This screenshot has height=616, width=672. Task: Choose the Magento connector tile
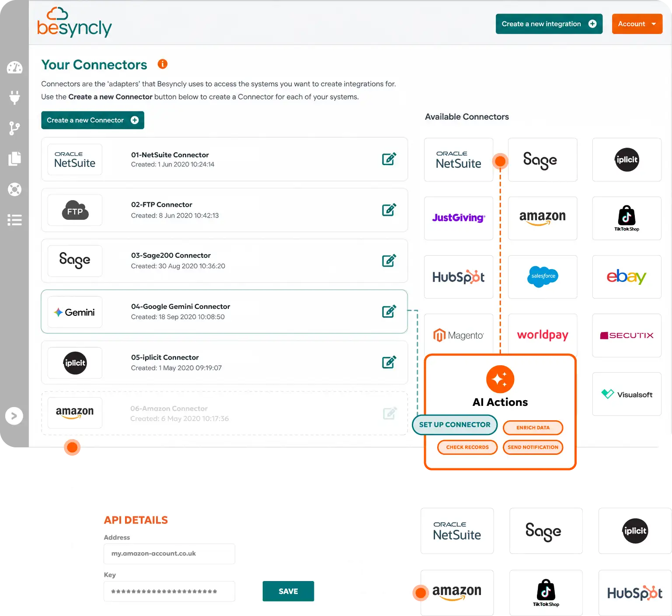coord(459,335)
